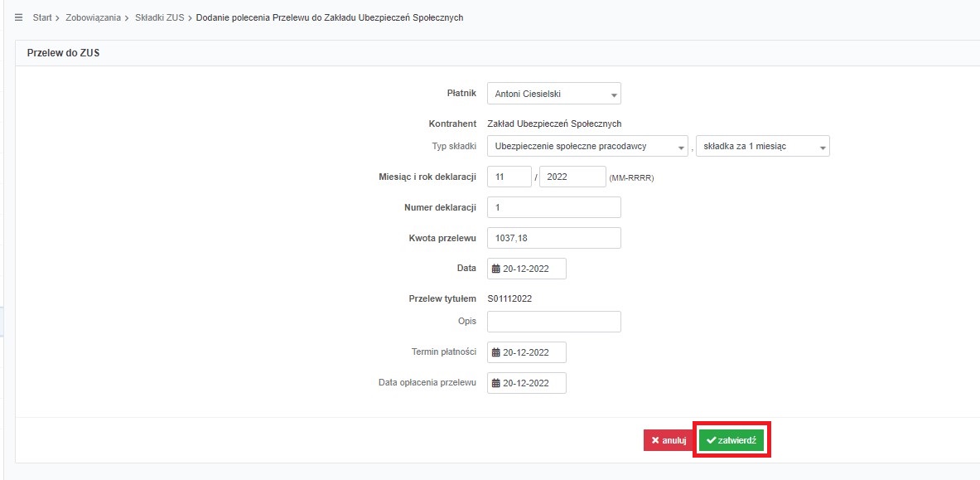Expand Typ składki Ubezpieczenie społeczne dropdown
This screenshot has width=980, height=480.
tap(587, 147)
